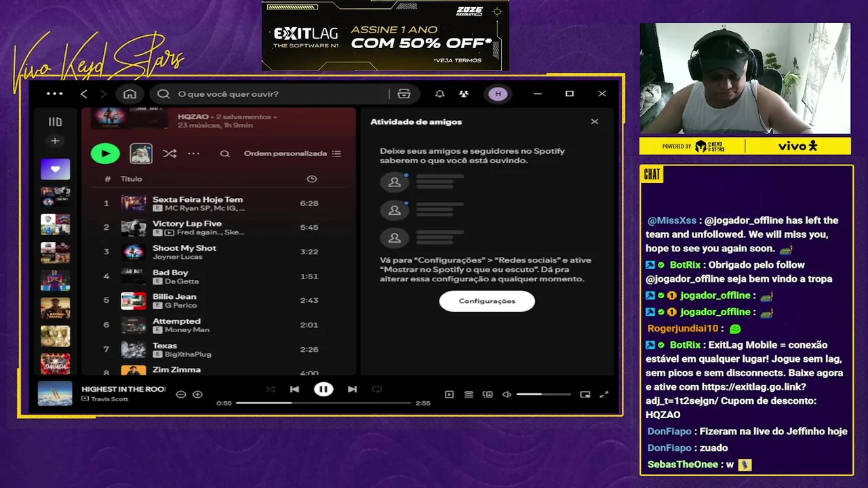Screen dimensions: 868x488
Task: Open artist link 'Money Man'
Action: [x=187, y=330]
